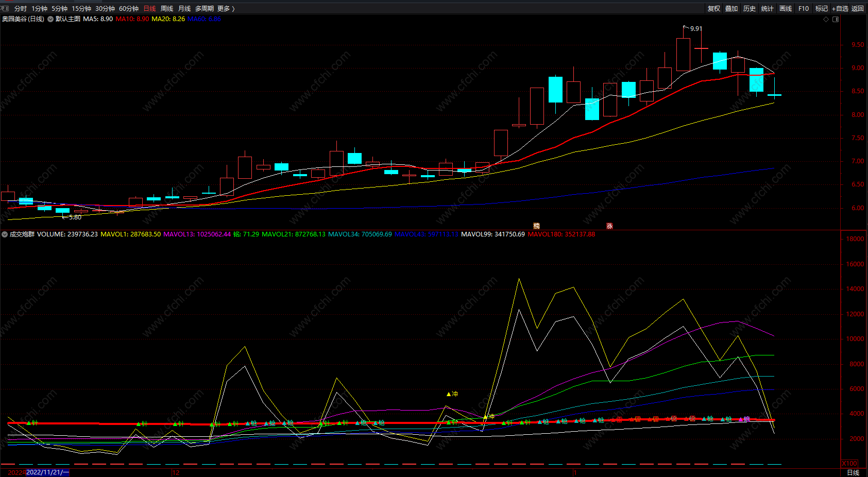Click the 涨 marker below the candlesticks

click(x=609, y=226)
